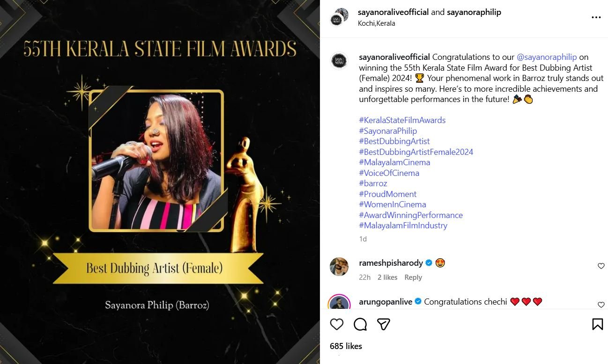Like rameshpisharody's comment with its heart
This screenshot has height=364, width=608.
click(x=601, y=266)
